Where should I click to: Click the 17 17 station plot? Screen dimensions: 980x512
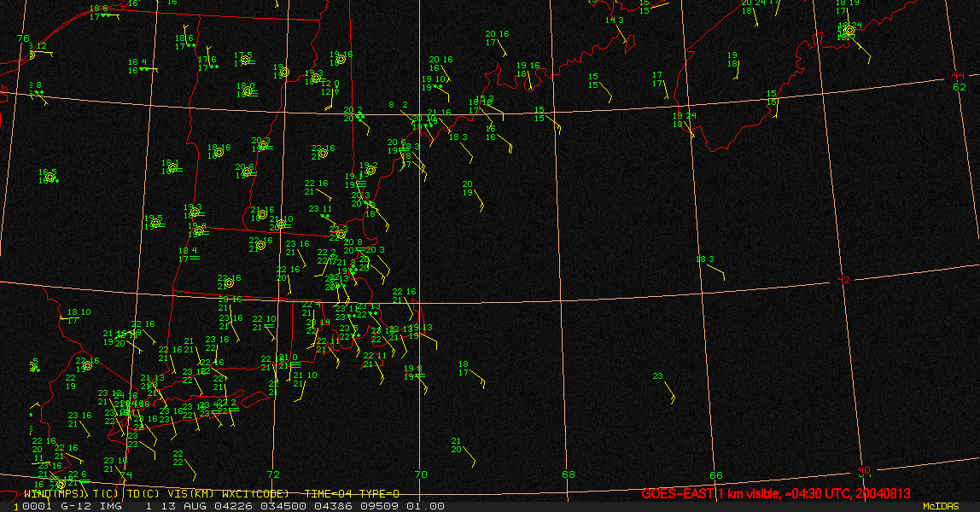coord(660,84)
